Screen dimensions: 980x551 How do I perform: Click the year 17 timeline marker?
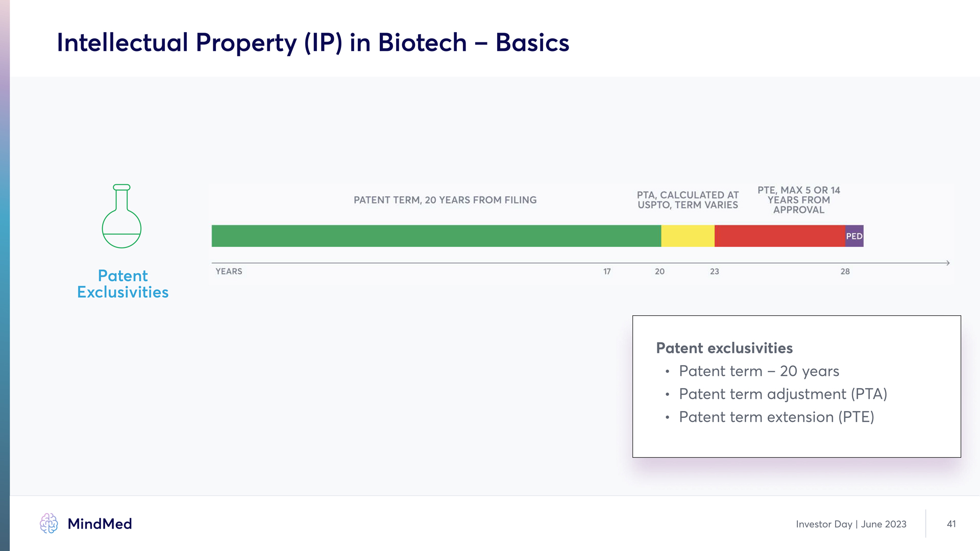607,271
